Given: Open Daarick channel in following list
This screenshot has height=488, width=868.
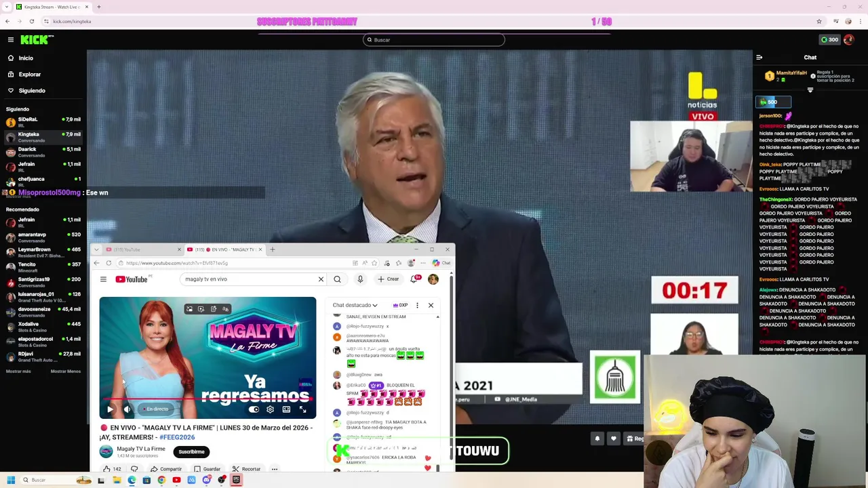Looking at the screenshot, I should pyautogui.click(x=42, y=152).
